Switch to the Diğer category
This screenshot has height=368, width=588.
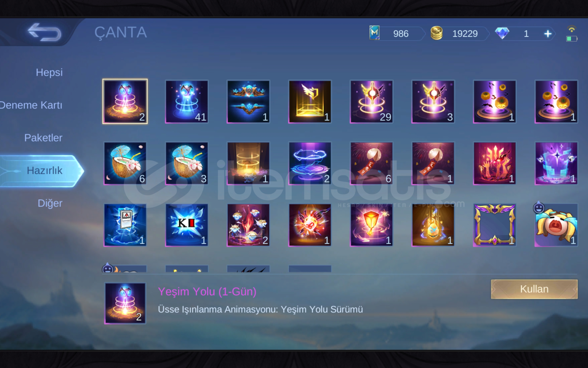pos(50,203)
